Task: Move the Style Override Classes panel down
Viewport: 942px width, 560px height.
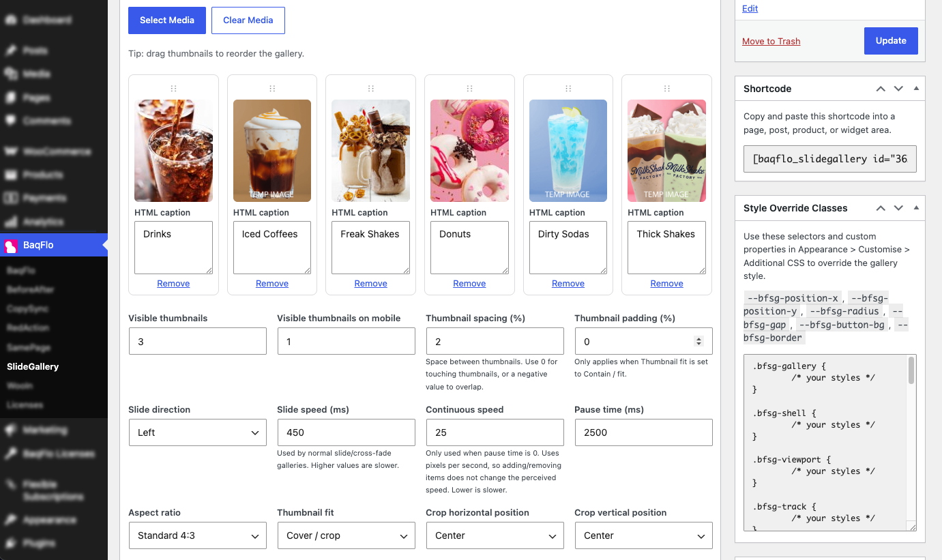Action: pyautogui.click(x=898, y=208)
